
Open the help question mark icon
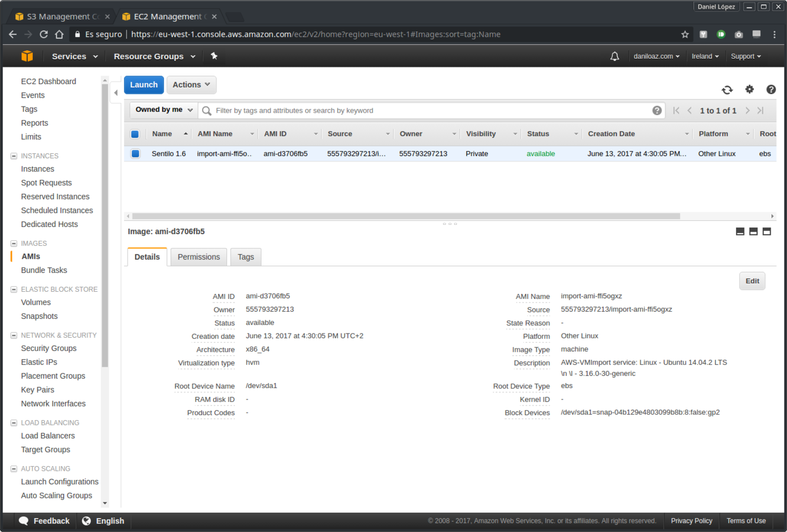(x=771, y=90)
